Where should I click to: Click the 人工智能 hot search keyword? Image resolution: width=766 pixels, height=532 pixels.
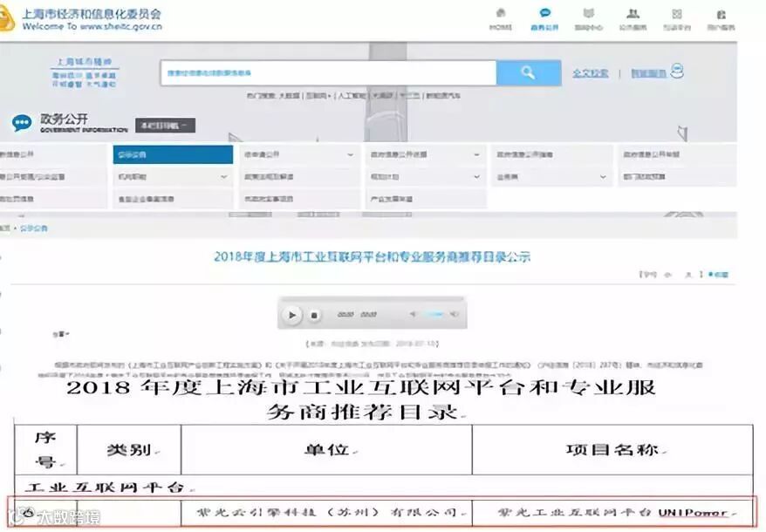point(352,96)
